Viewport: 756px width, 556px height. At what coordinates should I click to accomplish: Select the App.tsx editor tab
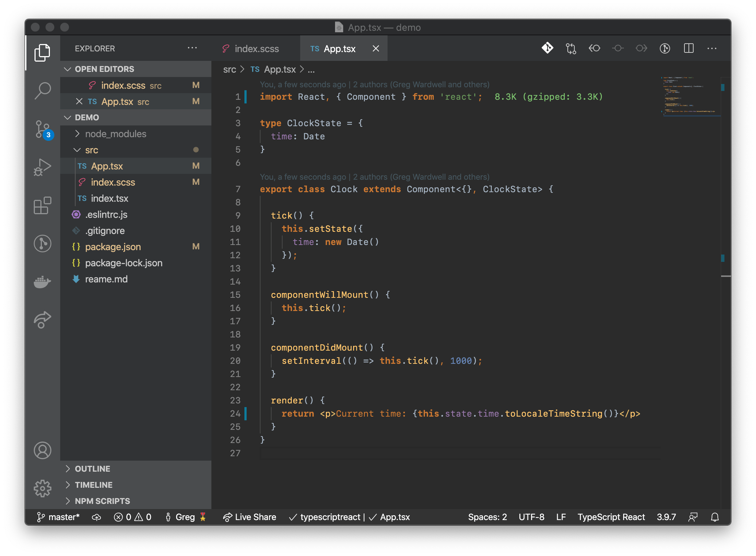(339, 49)
